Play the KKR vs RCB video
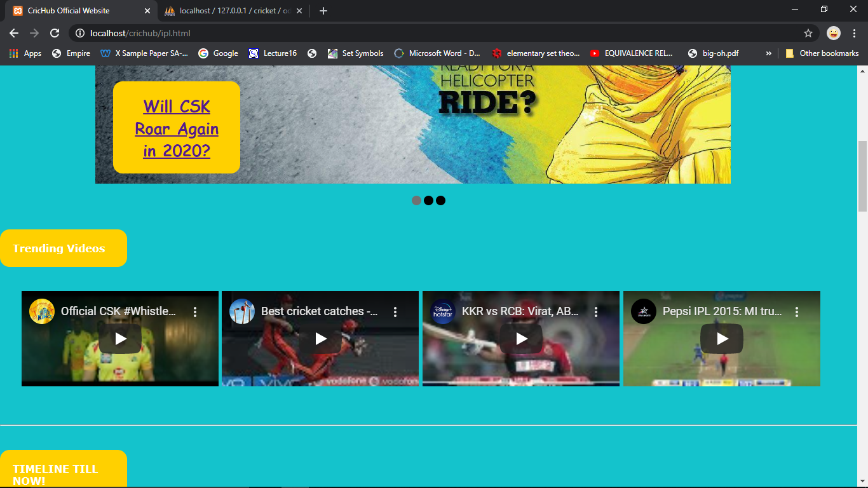 click(521, 339)
